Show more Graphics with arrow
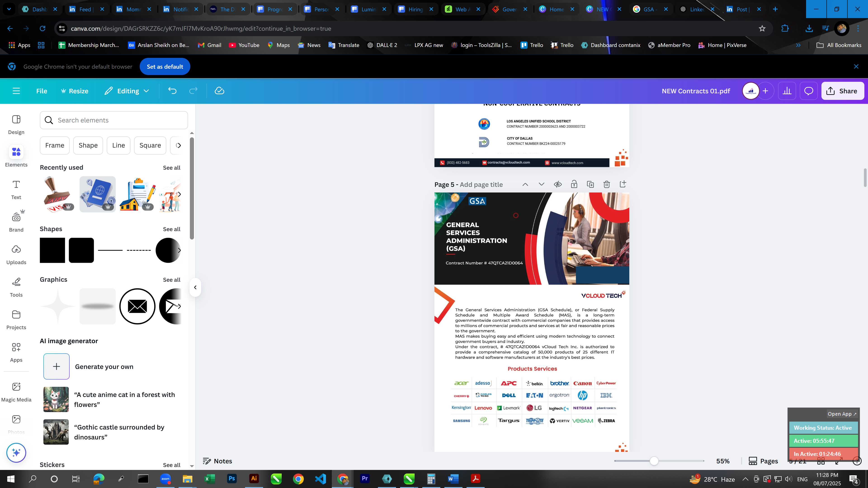 (x=179, y=307)
